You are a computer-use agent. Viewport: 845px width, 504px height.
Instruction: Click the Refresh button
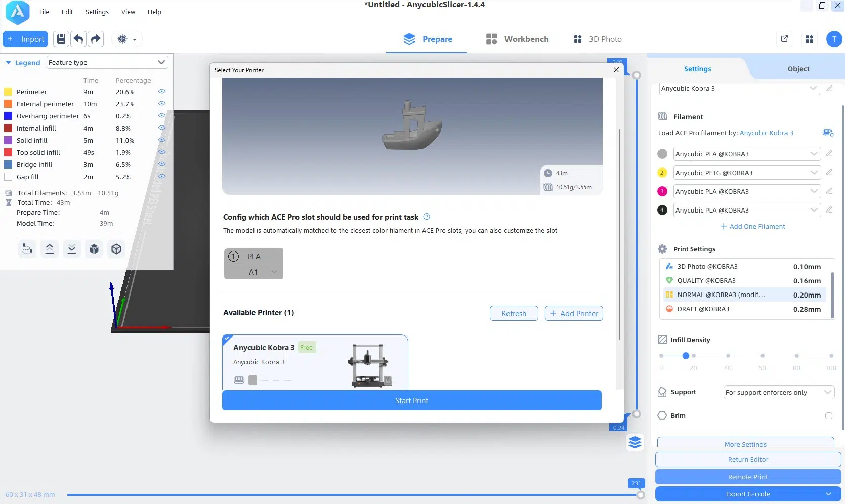514,313
